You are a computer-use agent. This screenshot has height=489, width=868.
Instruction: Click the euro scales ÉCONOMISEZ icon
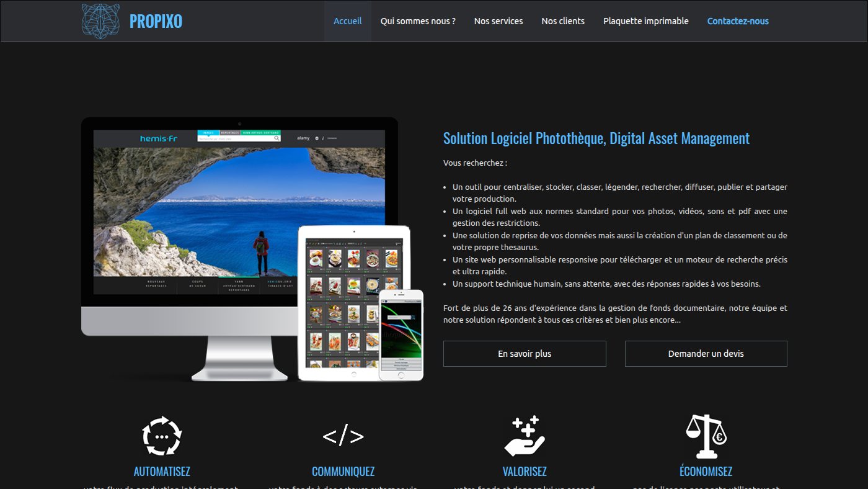coord(706,436)
